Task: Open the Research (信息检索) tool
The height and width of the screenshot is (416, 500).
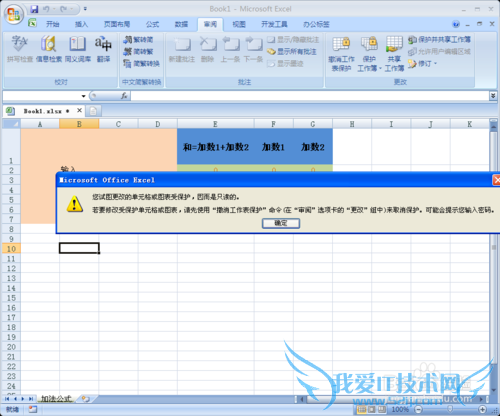Action: pyautogui.click(x=49, y=49)
